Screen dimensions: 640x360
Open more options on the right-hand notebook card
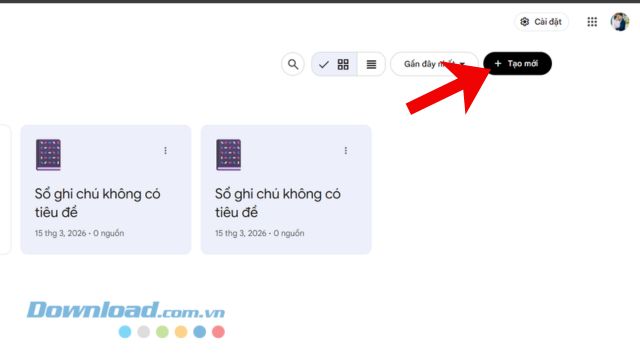[346, 151]
